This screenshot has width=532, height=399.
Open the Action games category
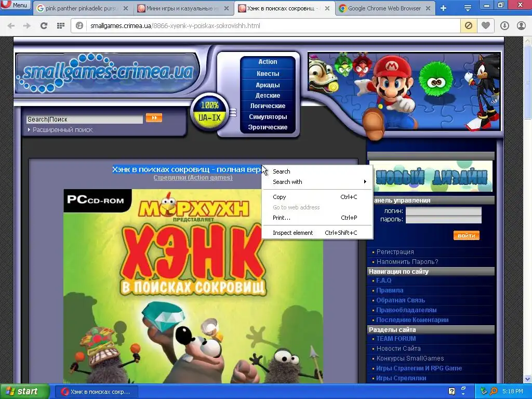268,62
